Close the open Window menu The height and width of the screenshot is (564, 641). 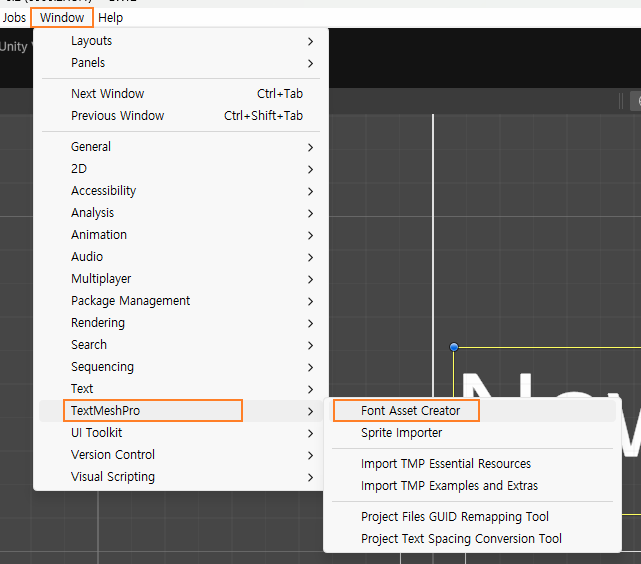[62, 18]
